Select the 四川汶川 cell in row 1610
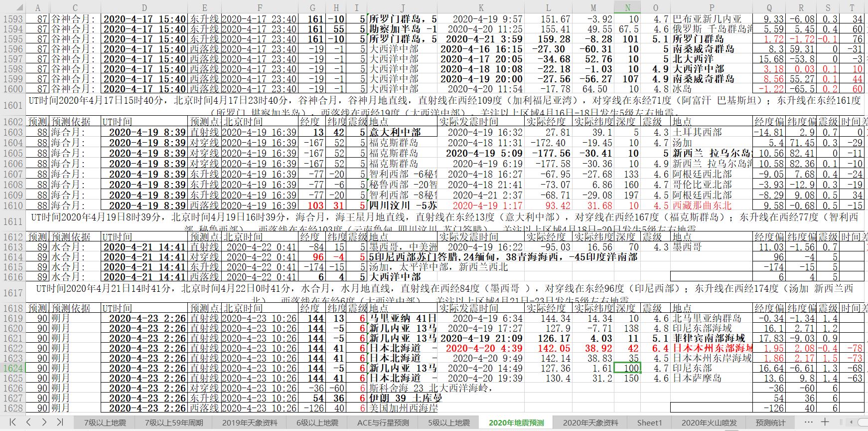868x431 pixels. click(403, 206)
